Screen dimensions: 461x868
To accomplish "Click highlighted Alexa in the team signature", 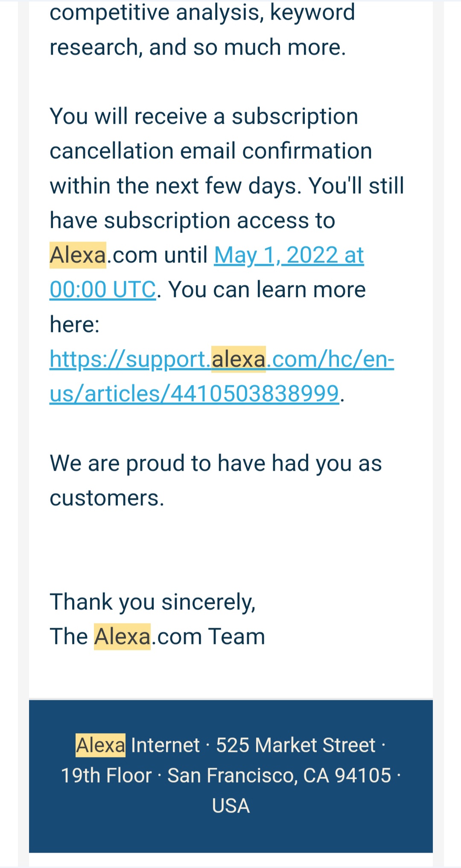I will pos(122,637).
